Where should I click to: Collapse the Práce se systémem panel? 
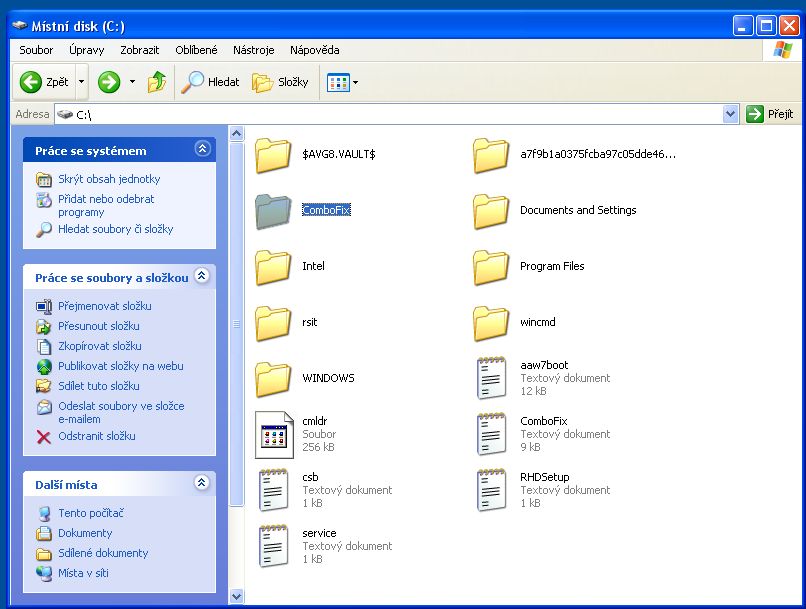click(x=203, y=149)
